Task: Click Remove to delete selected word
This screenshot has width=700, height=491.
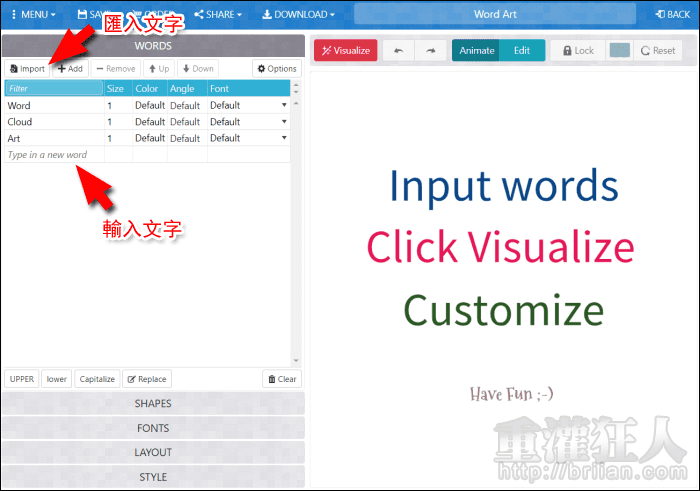Action: pos(116,69)
